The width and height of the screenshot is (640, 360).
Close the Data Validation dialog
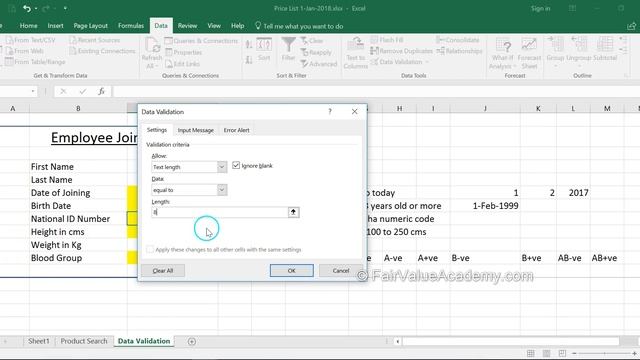coord(354,111)
